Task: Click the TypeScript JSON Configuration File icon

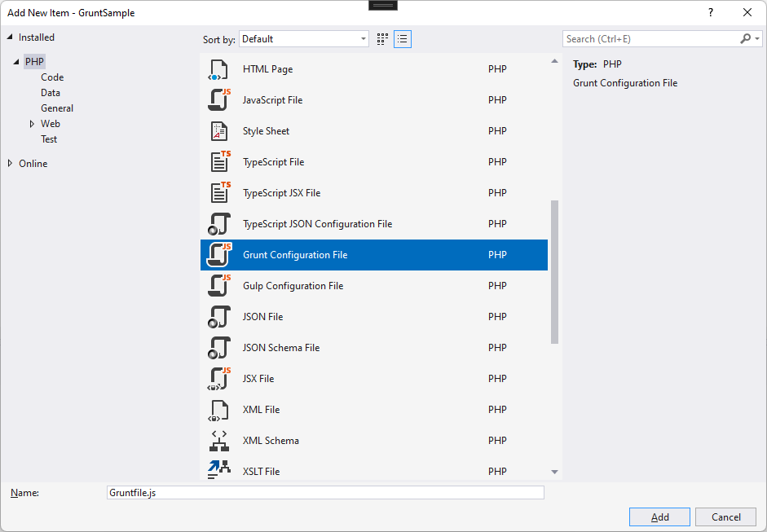Action: point(218,224)
